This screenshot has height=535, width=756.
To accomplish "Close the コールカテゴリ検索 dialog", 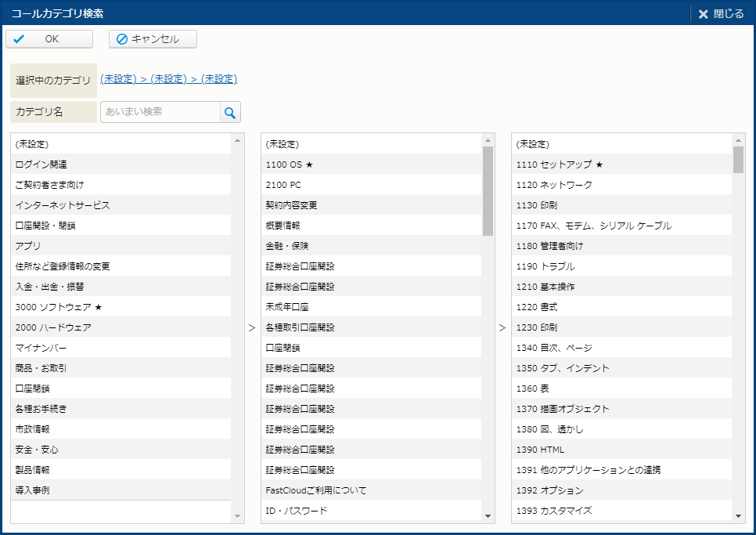I will [721, 13].
